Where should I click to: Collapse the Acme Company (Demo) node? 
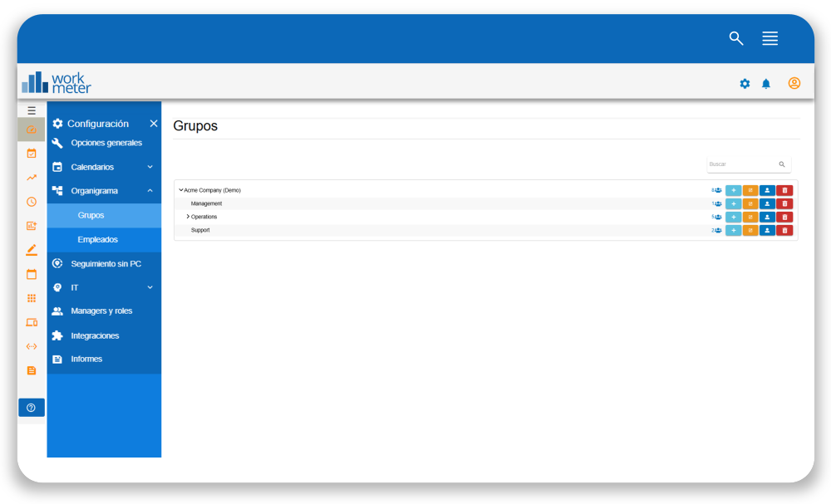[180, 190]
